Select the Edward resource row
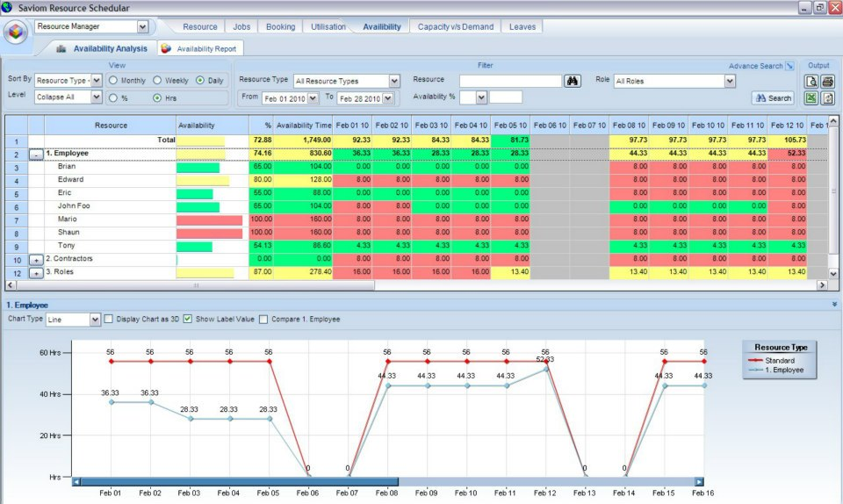This screenshot has width=843, height=504. 70,179
